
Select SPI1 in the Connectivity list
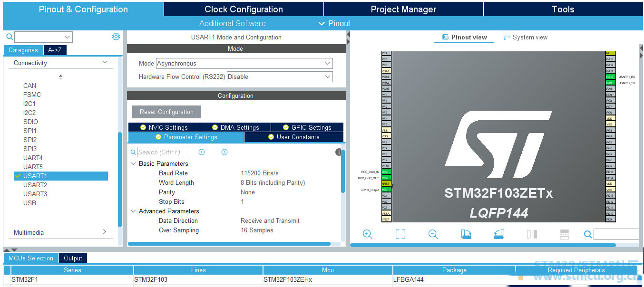click(30, 131)
